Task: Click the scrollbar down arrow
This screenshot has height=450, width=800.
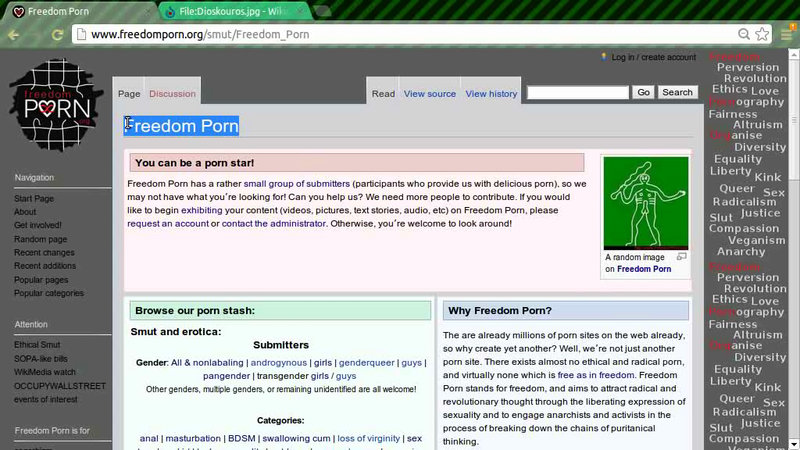Action: pos(794,444)
